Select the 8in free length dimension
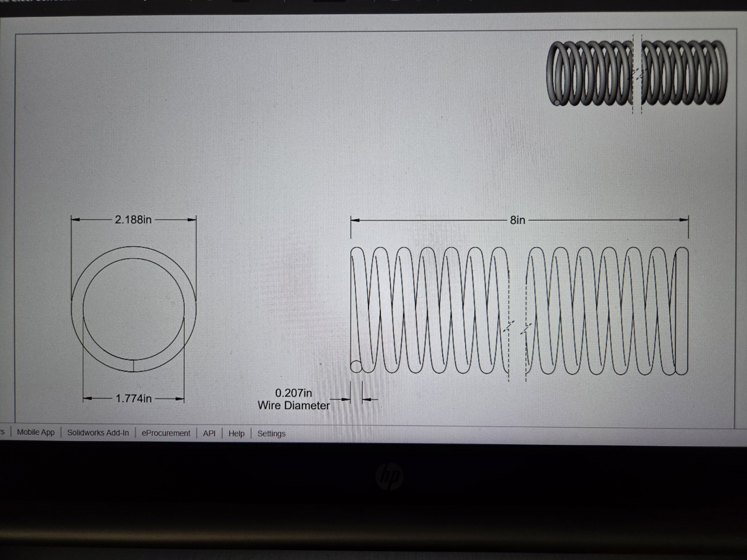Image resolution: width=747 pixels, height=560 pixels. (x=518, y=220)
